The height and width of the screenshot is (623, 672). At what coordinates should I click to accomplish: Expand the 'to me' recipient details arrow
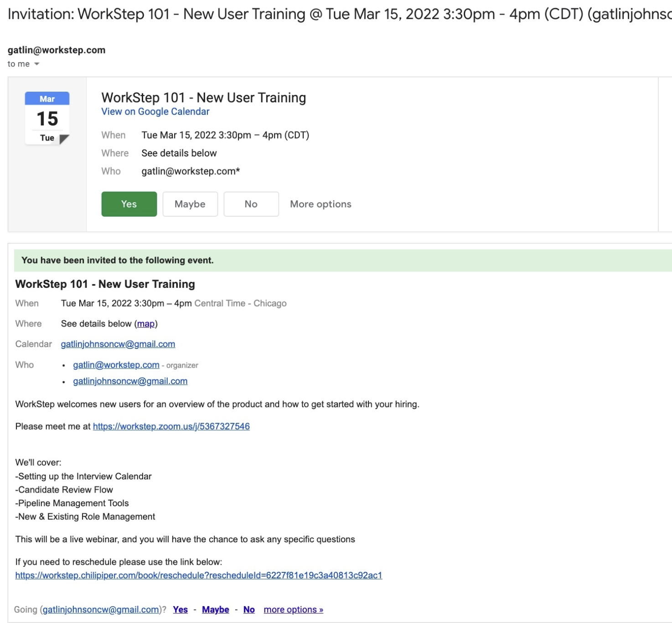tap(37, 64)
